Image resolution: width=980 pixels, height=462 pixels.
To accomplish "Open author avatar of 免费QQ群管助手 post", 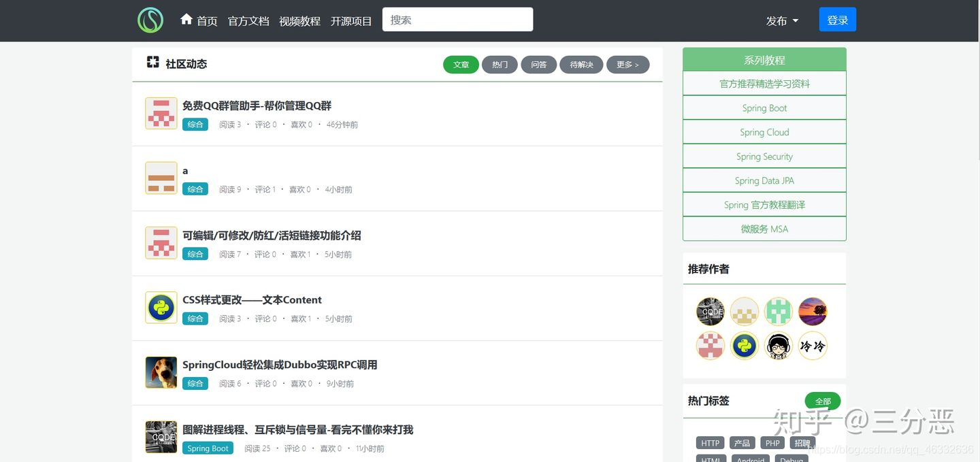I will (161, 113).
